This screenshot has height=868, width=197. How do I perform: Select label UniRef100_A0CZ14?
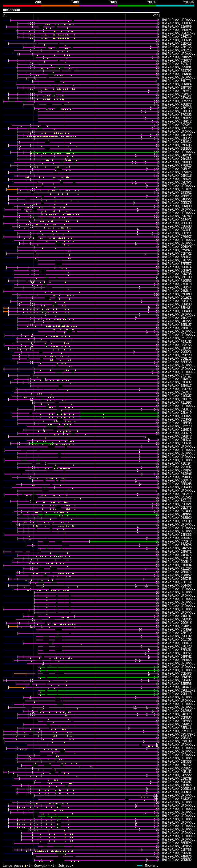click(177, 50)
